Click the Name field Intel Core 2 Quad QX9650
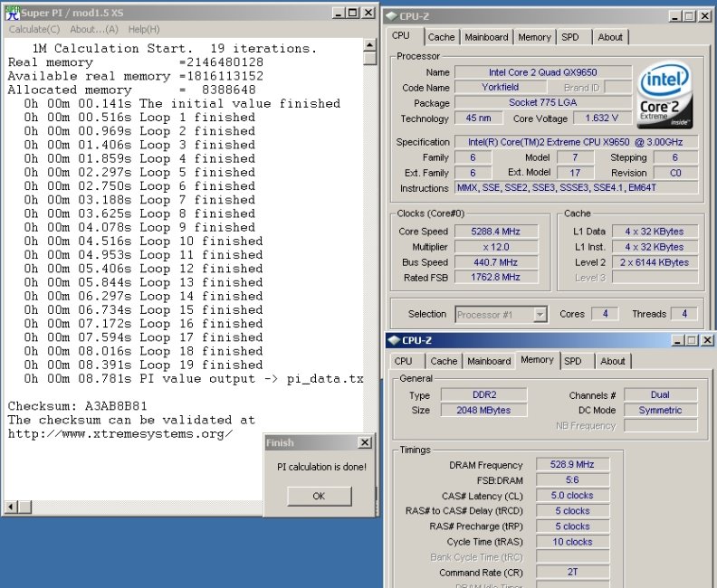The image size is (717, 588). (543, 72)
